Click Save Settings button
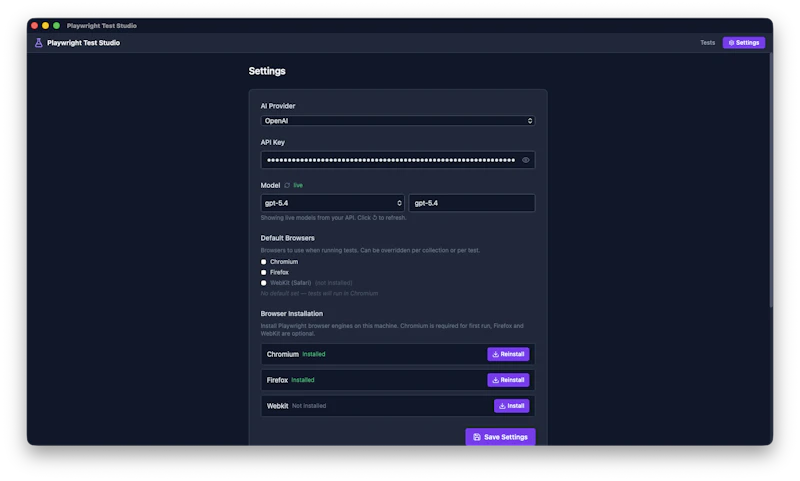Viewport: 800px width, 481px height. [500, 437]
